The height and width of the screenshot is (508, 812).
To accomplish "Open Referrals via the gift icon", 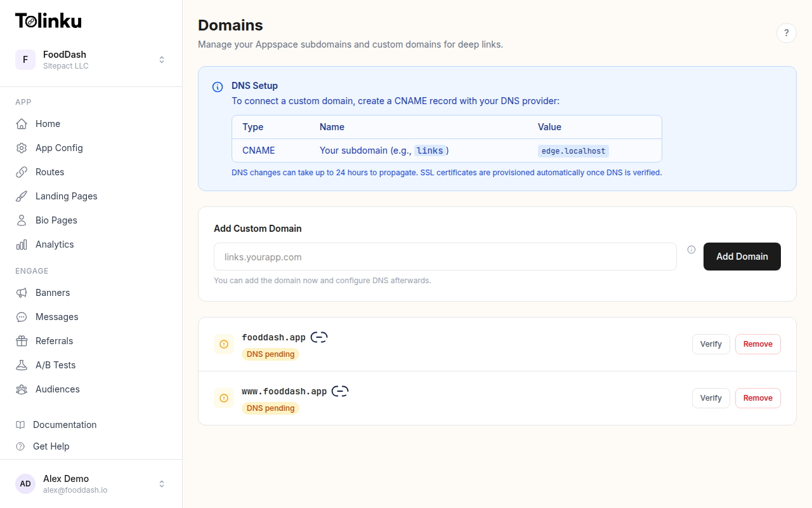I will (21, 340).
